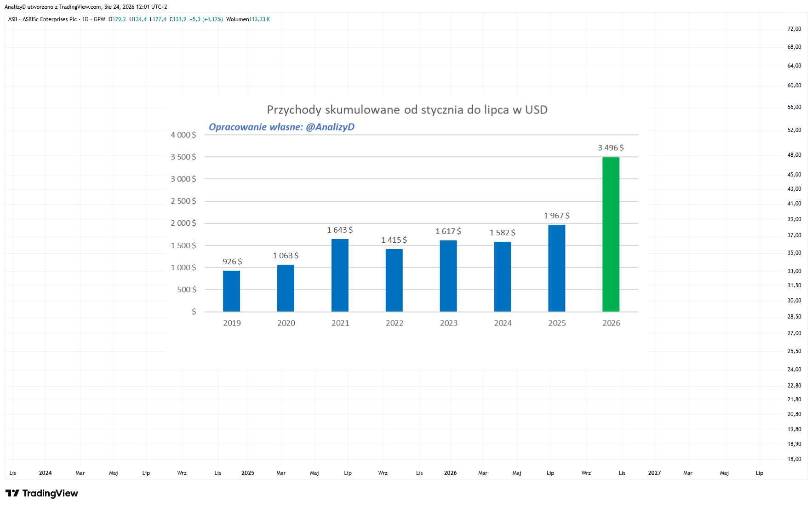Click the 18,00 price axis label
Image resolution: width=812 pixels, height=507 pixels.
point(794,459)
